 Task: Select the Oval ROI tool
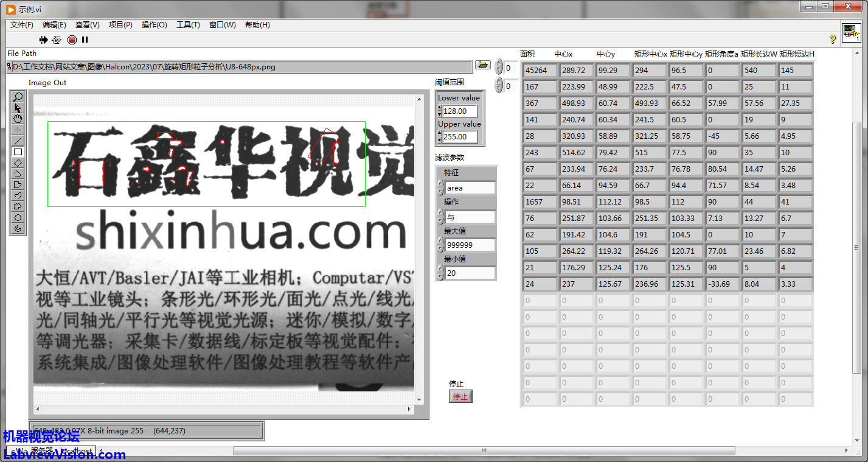[x=18, y=217]
